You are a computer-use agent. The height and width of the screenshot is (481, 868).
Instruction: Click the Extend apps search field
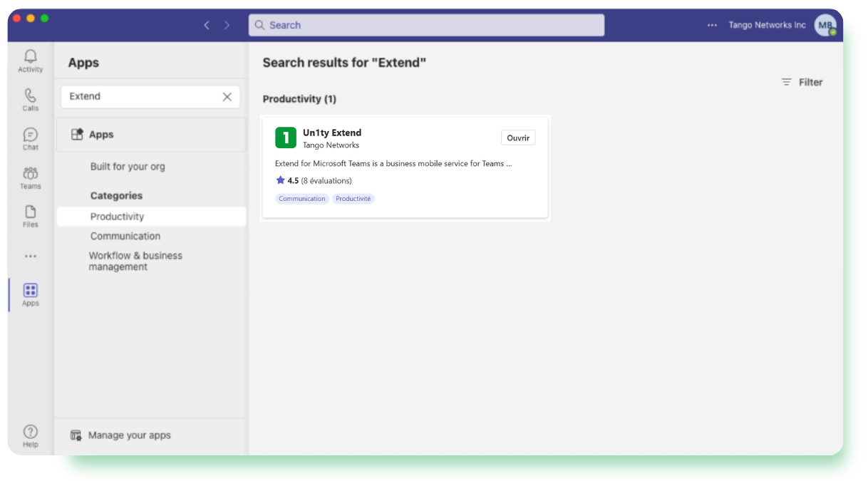click(x=150, y=97)
